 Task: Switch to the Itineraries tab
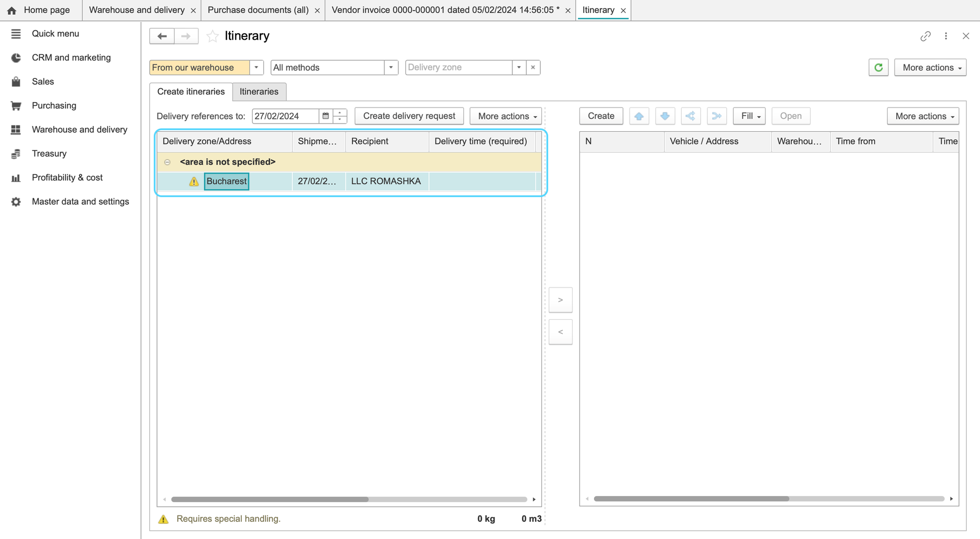(x=259, y=92)
